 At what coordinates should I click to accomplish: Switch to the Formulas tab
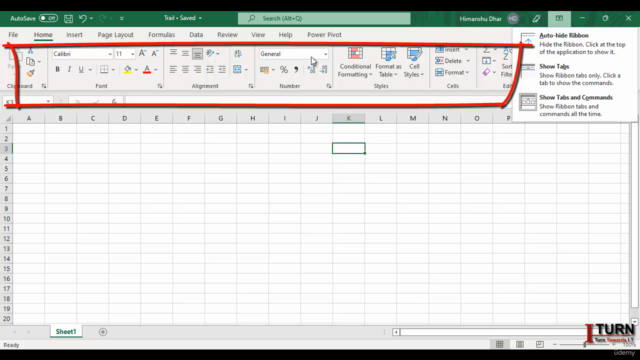(161, 35)
